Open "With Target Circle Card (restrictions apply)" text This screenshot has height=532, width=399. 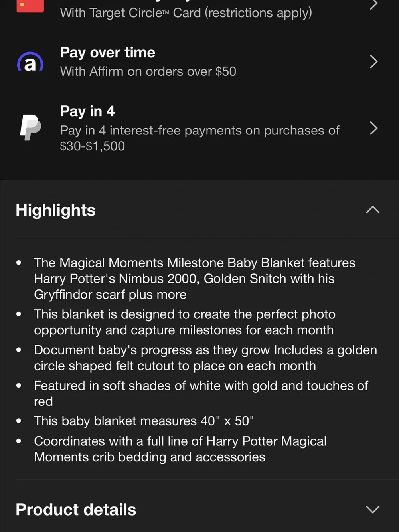(x=186, y=13)
